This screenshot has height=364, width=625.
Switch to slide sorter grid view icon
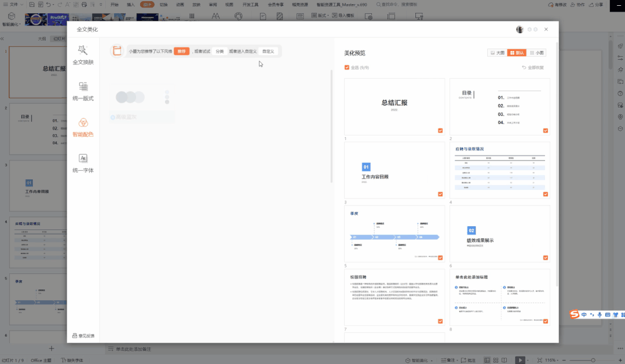pos(496,360)
